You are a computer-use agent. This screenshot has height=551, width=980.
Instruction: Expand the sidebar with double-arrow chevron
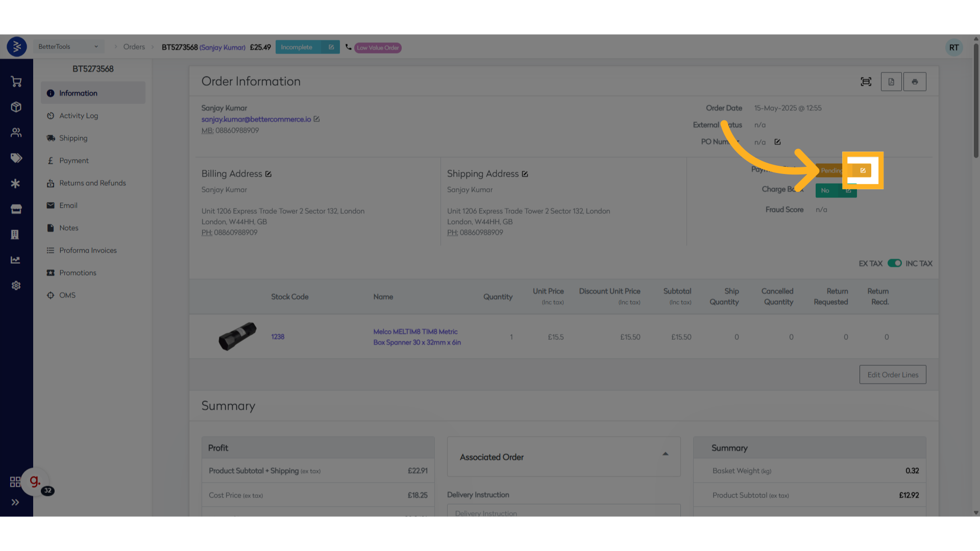click(16, 502)
